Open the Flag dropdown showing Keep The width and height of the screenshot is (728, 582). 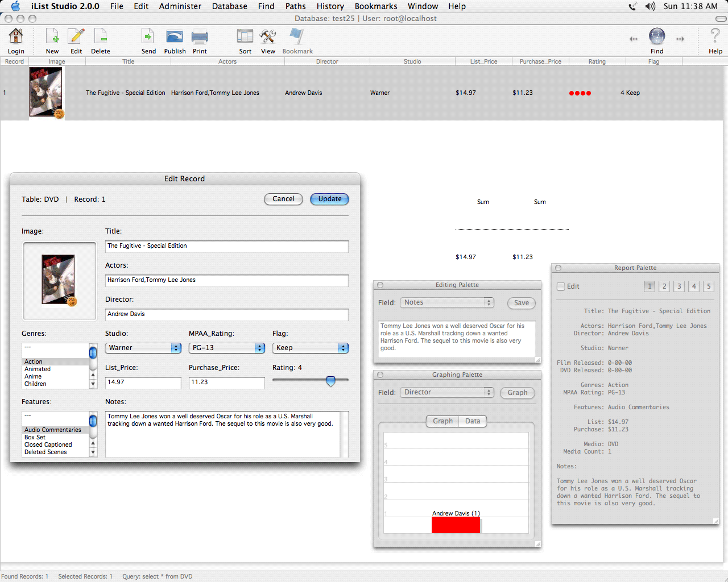coord(311,348)
